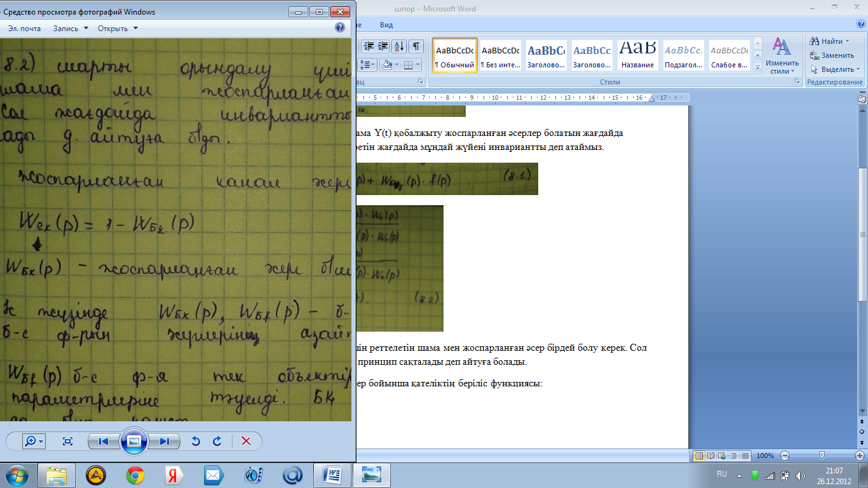Decrease indent in Word ribbon
Image resolution: width=868 pixels, height=488 pixels.
pyautogui.click(x=369, y=46)
